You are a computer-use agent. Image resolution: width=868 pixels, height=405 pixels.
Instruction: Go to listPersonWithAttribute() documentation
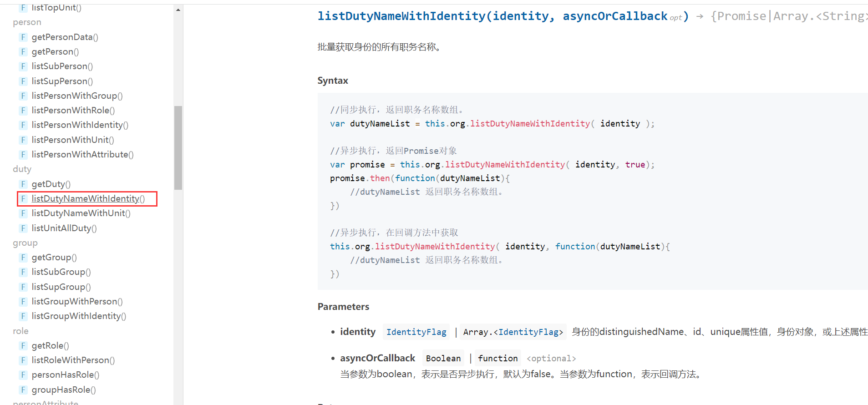point(82,155)
